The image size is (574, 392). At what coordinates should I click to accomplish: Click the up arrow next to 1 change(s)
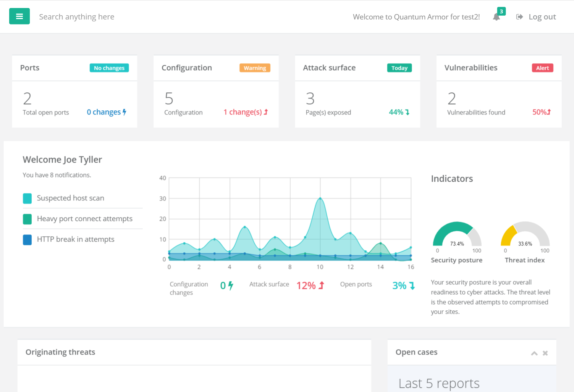(x=266, y=112)
